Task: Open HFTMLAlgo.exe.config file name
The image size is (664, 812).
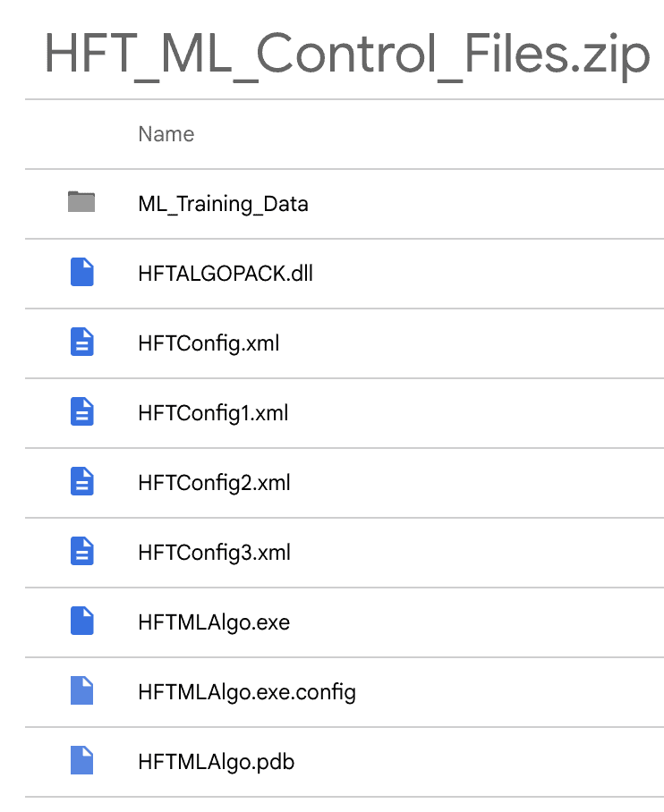Action: tap(247, 692)
